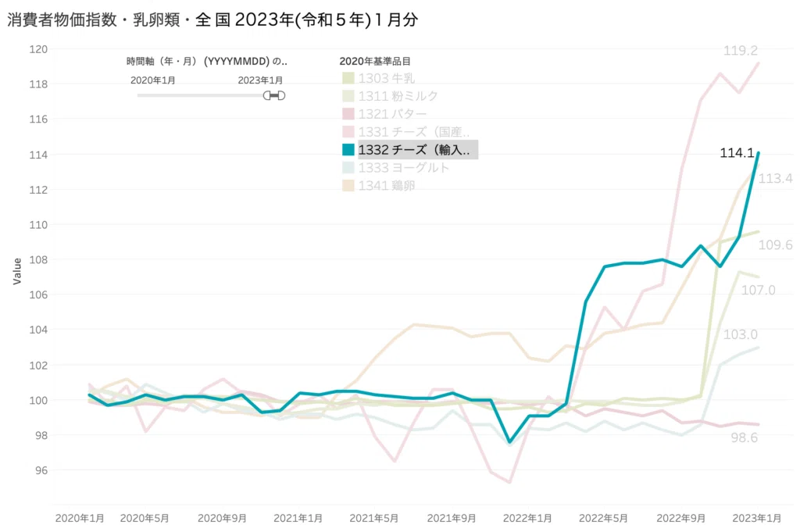This screenshot has width=800, height=532.
Task: Click the 1321 バター legend color swatch
Action: pyautogui.click(x=348, y=114)
